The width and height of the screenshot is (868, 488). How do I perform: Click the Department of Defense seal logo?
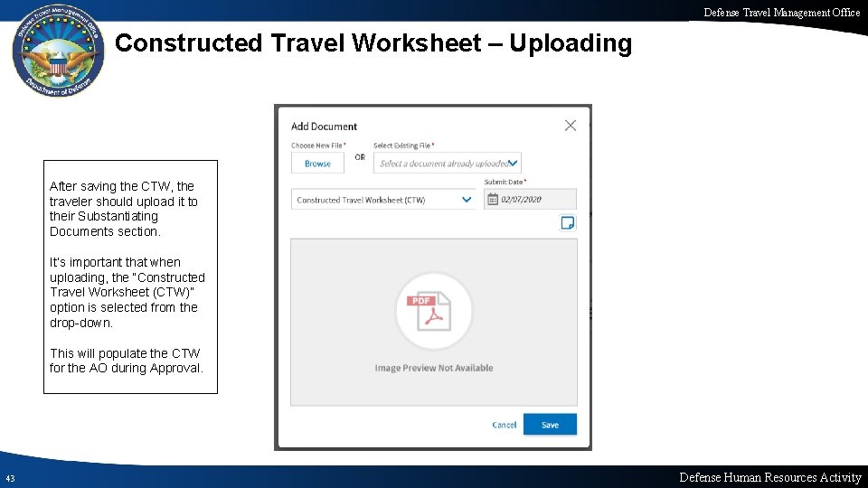[58, 51]
